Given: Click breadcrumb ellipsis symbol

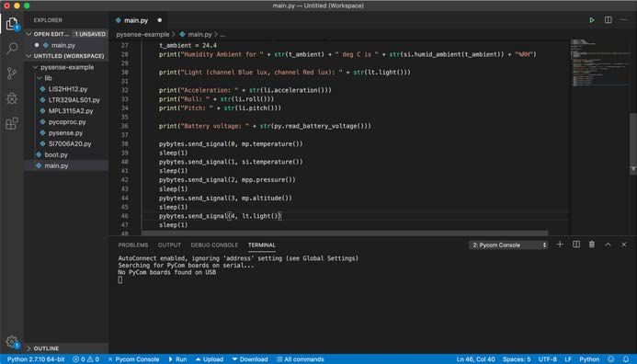Looking at the screenshot, I should pos(222,35).
